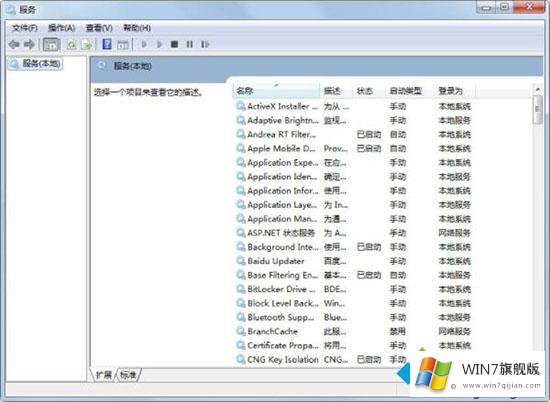The height and width of the screenshot is (402, 550).
Task: Click 网络服务 logon of ASP.NET row
Action: (454, 233)
